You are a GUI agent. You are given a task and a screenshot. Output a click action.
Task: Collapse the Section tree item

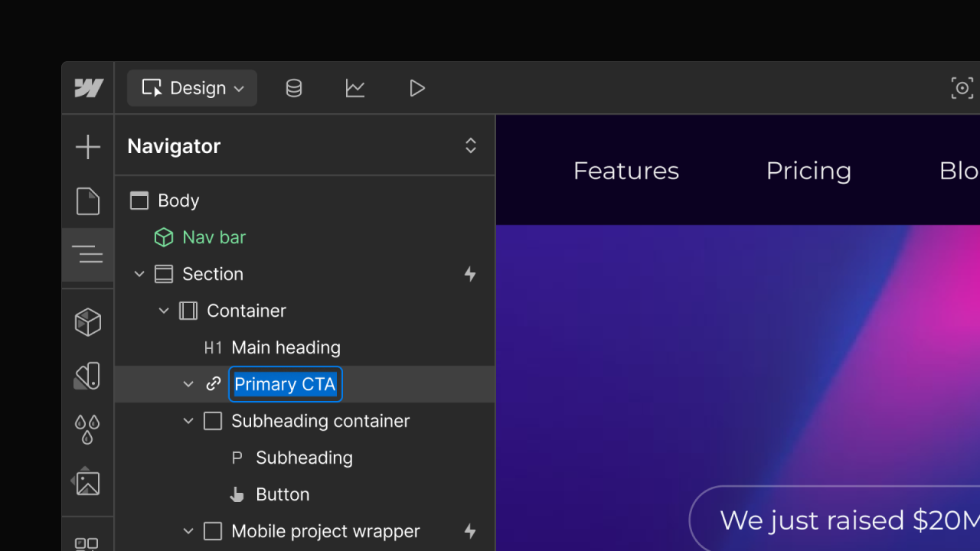point(139,274)
